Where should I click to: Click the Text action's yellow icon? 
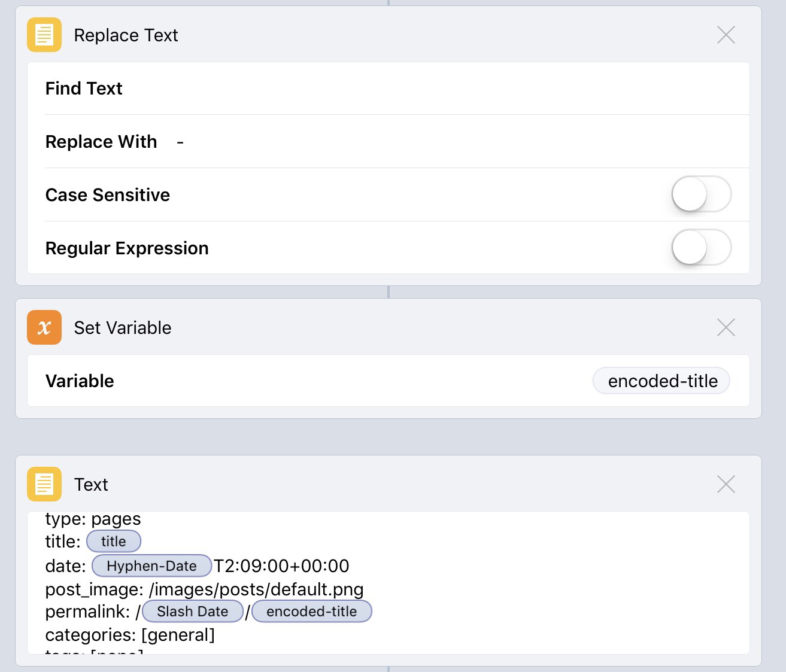click(44, 484)
